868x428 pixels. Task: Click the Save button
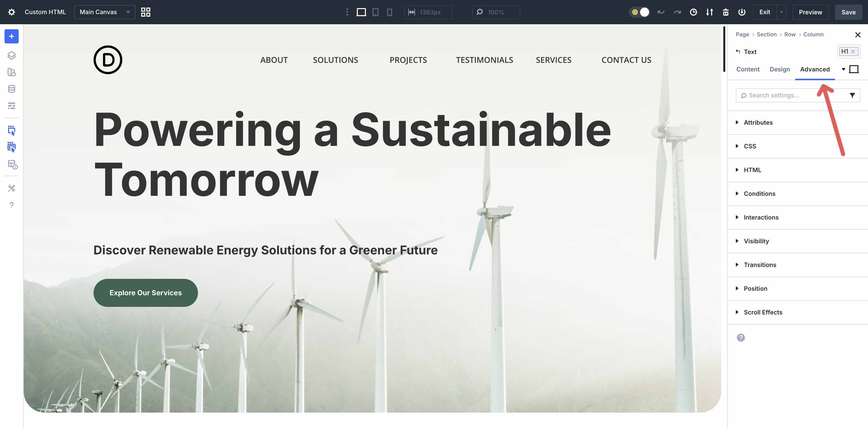[848, 12]
